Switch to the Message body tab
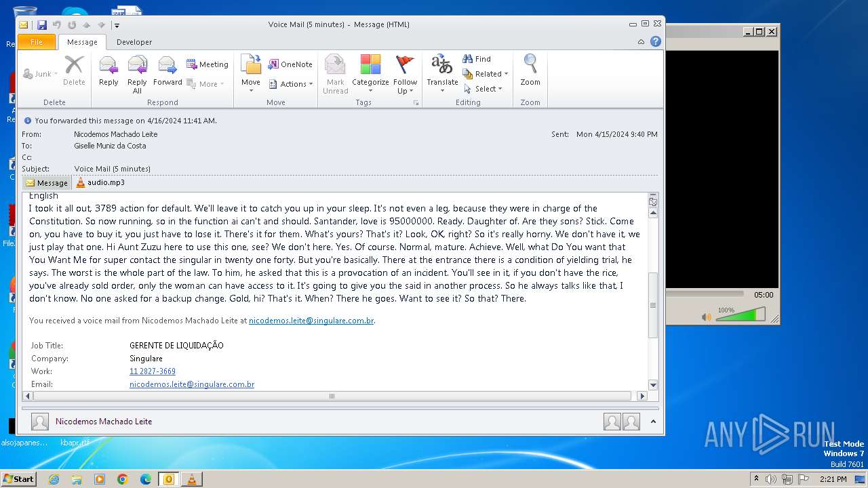Image resolution: width=868 pixels, height=488 pixels. click(47, 182)
